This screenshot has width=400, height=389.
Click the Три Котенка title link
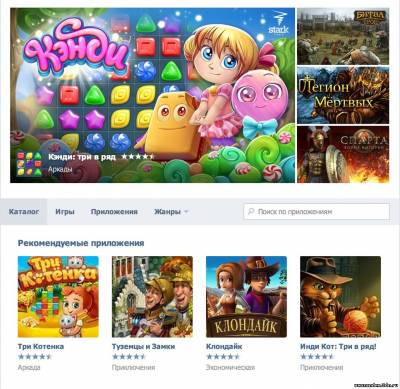pos(41,346)
